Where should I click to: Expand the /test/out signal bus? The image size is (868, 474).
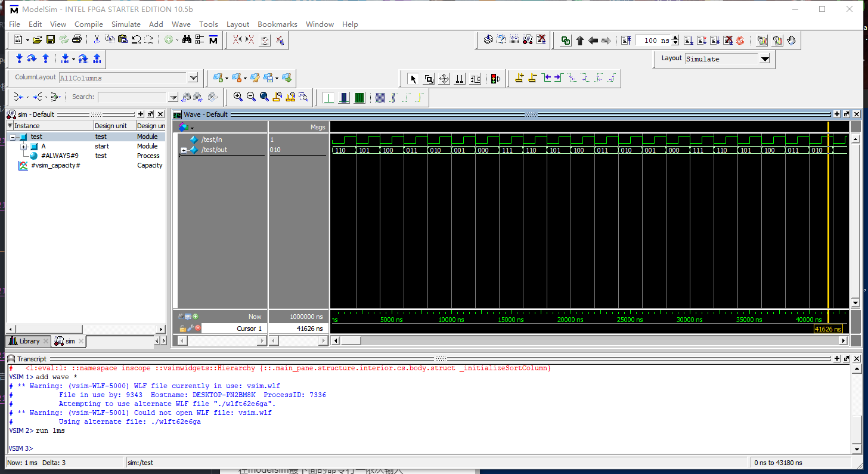(184, 150)
